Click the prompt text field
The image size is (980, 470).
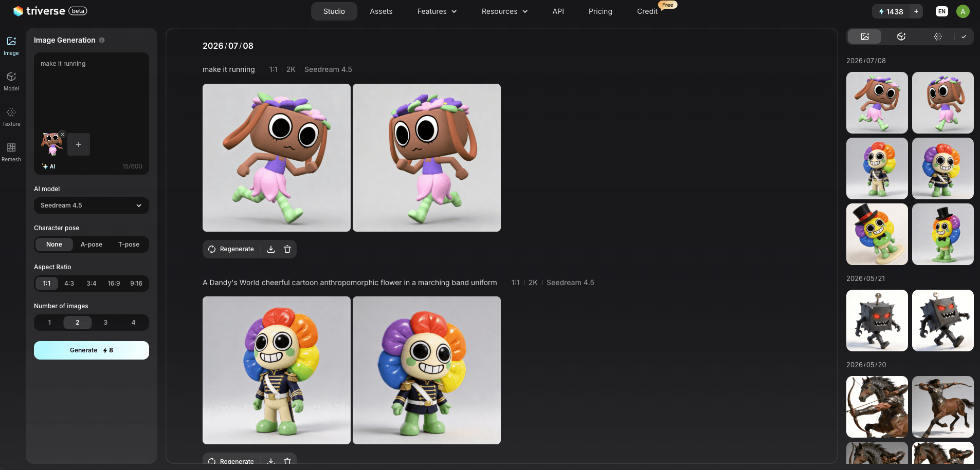(x=92, y=92)
